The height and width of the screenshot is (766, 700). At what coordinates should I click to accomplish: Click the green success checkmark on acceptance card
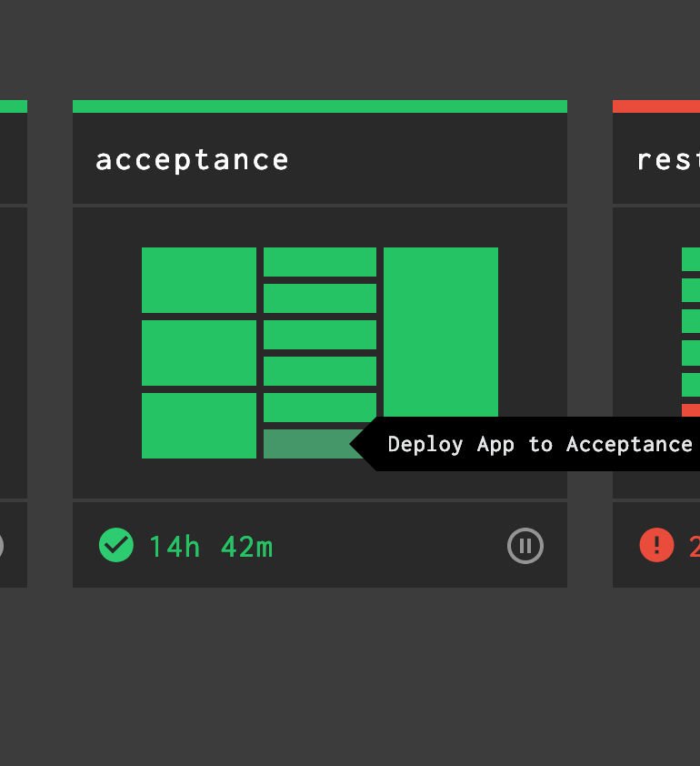116,545
